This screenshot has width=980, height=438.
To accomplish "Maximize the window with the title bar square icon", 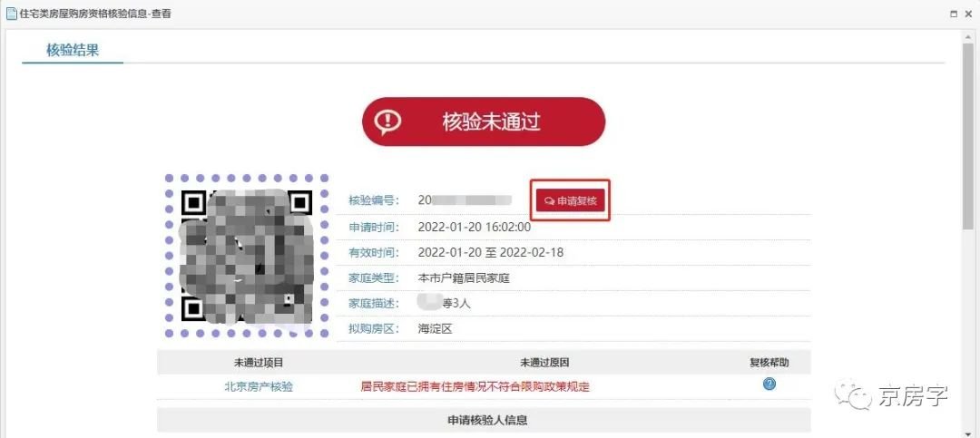I will coord(953,14).
